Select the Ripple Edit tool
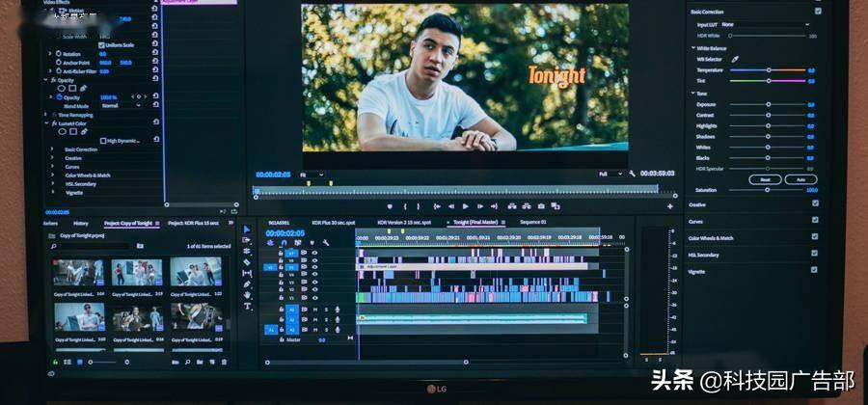The width and height of the screenshot is (868, 405). point(247,251)
